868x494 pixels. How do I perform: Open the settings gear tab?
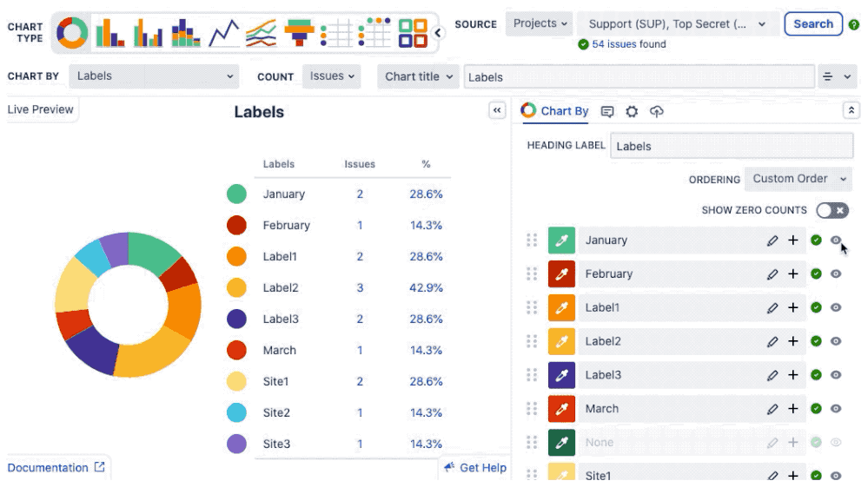pyautogui.click(x=632, y=112)
